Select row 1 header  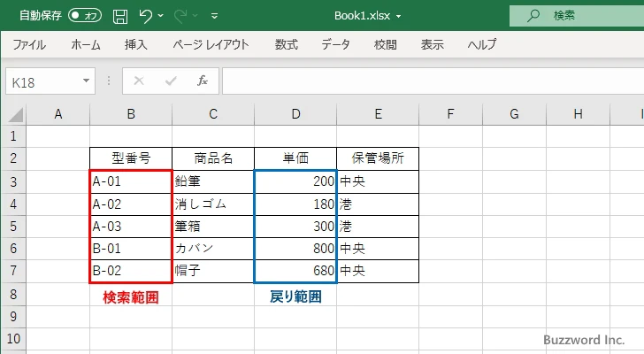point(13,136)
